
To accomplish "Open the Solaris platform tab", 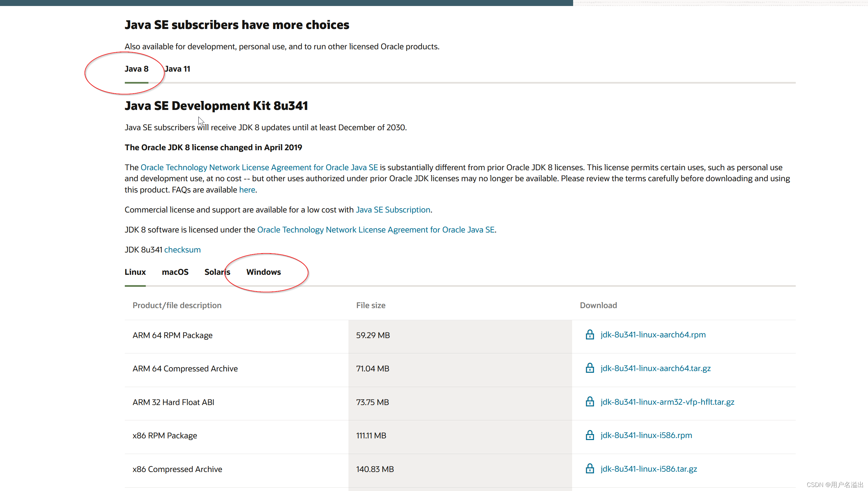I will click(x=217, y=272).
